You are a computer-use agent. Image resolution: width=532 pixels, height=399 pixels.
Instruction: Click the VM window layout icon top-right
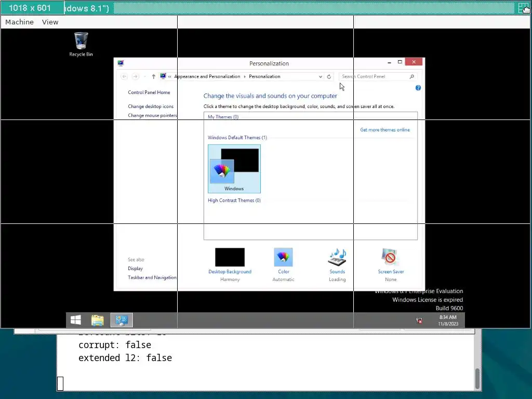tap(524, 8)
